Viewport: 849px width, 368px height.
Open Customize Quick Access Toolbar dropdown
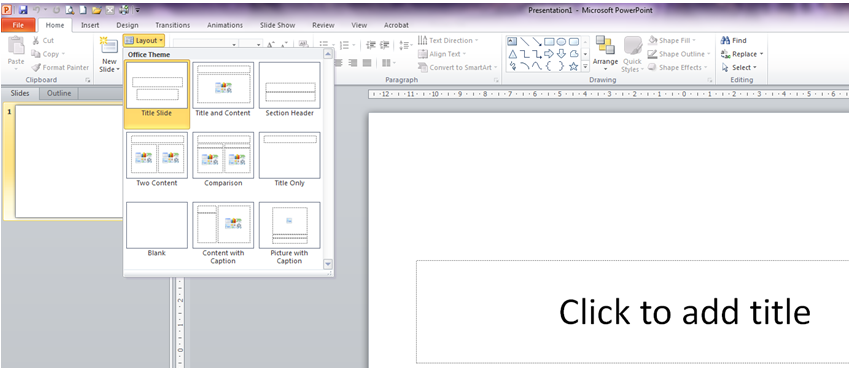click(138, 10)
